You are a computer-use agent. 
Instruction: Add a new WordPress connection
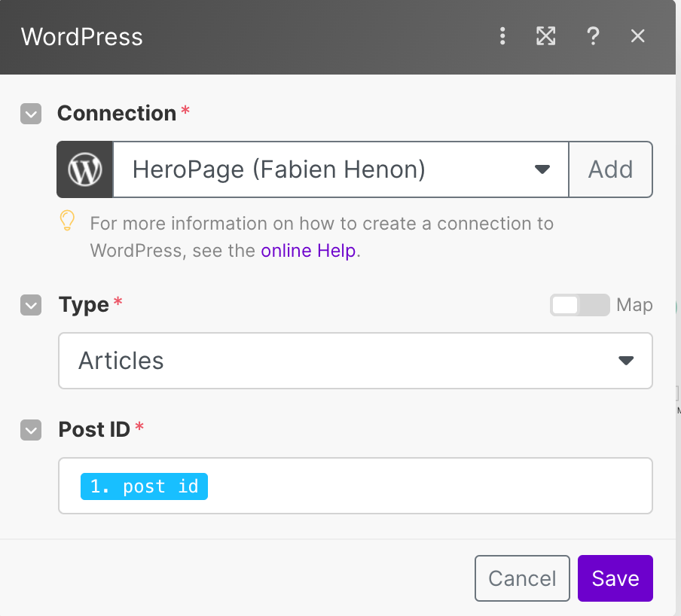click(611, 169)
